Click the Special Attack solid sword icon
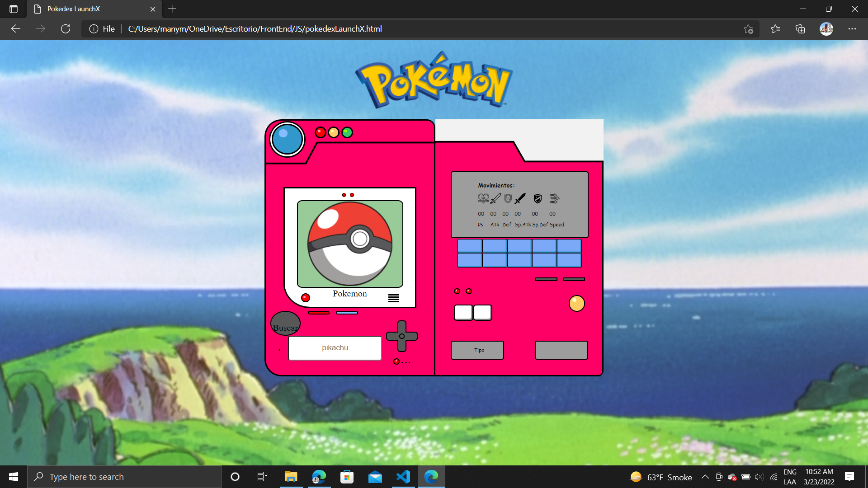Image resolution: width=868 pixels, height=488 pixels. pos(520,198)
